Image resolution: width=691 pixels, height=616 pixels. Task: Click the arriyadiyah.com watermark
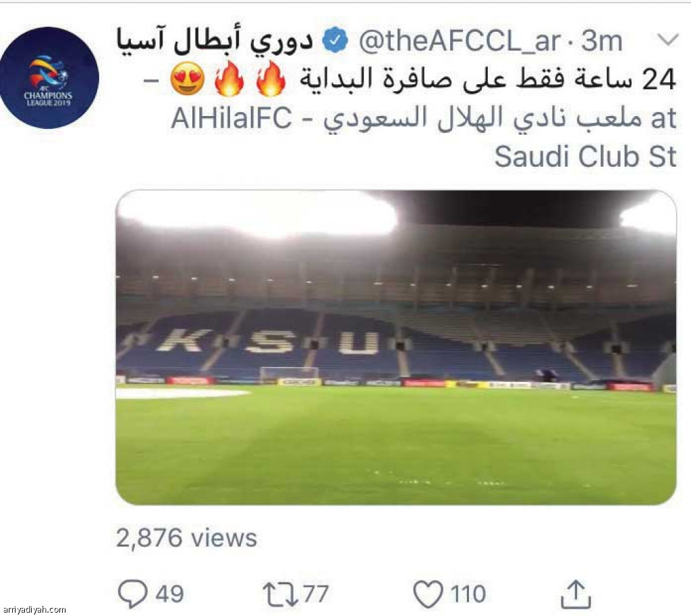(x=33, y=610)
